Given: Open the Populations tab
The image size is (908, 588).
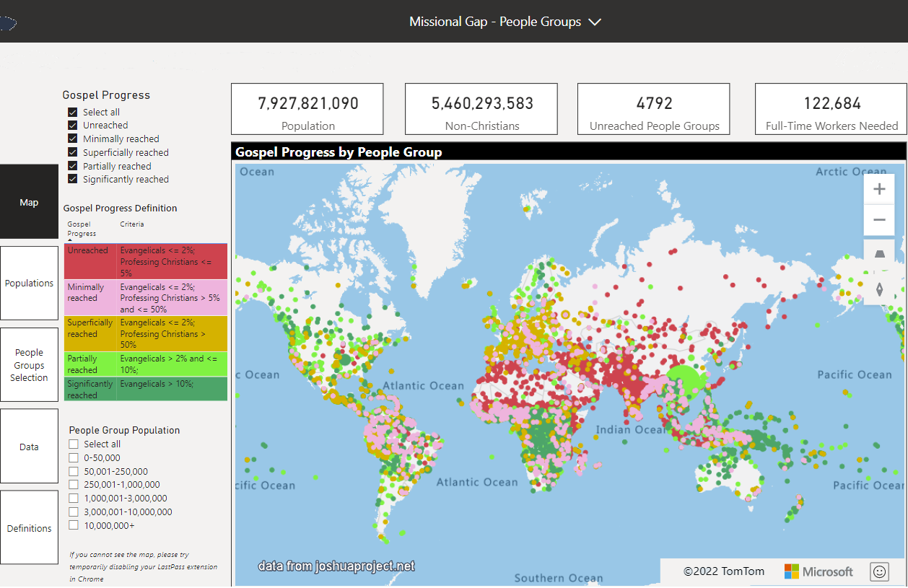Looking at the screenshot, I should coord(29,283).
